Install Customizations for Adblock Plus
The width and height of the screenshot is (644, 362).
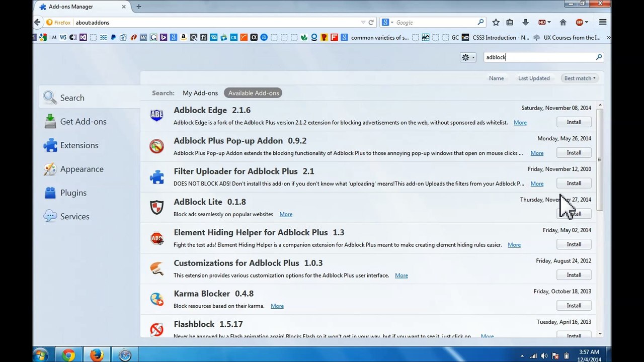click(x=574, y=275)
